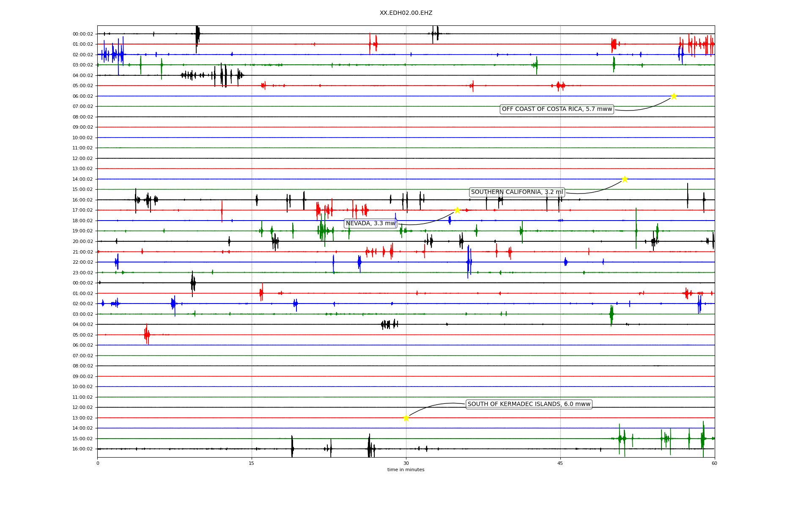This screenshot has height=508, width=812.
Task: Click the Kermadec Islands earthquake star marker
Action: point(406,418)
